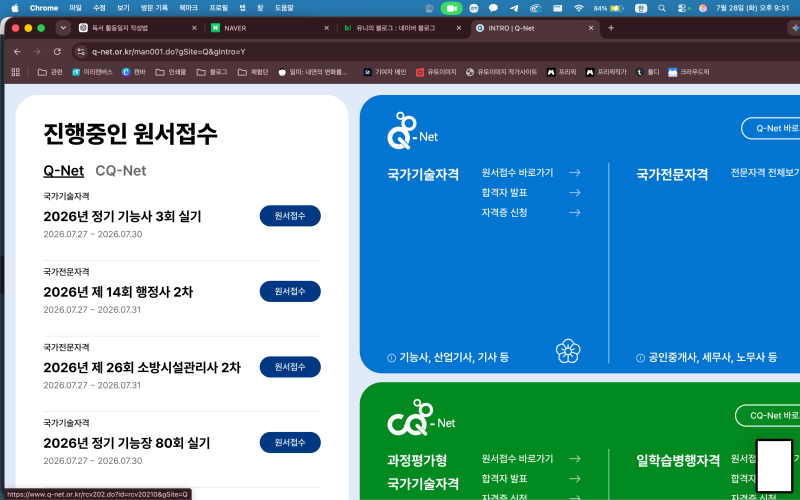The width and height of the screenshot is (800, 500).
Task: Click 원서접수 for 정기 기능사 3회 실기
Action: (290, 216)
